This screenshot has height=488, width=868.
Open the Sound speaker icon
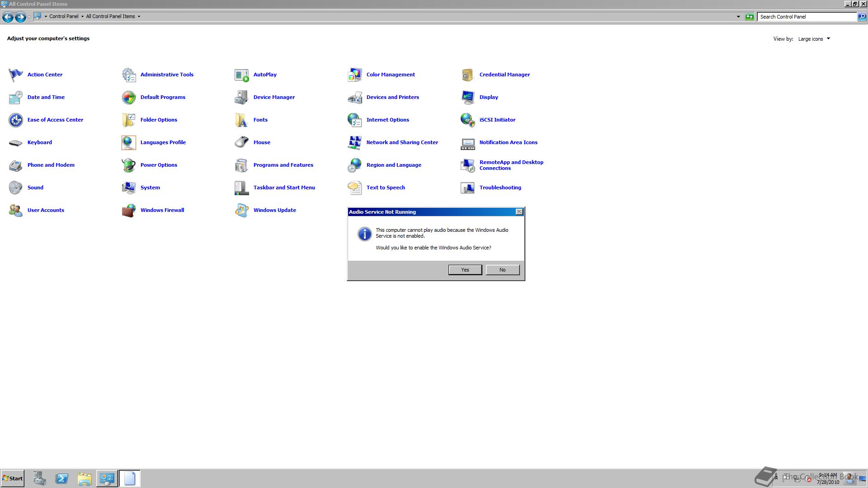16,188
